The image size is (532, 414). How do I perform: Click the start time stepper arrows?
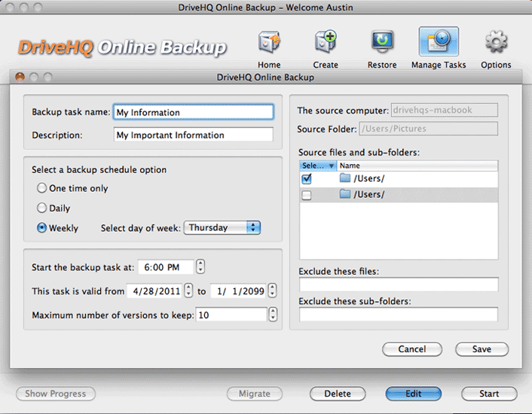click(200, 266)
